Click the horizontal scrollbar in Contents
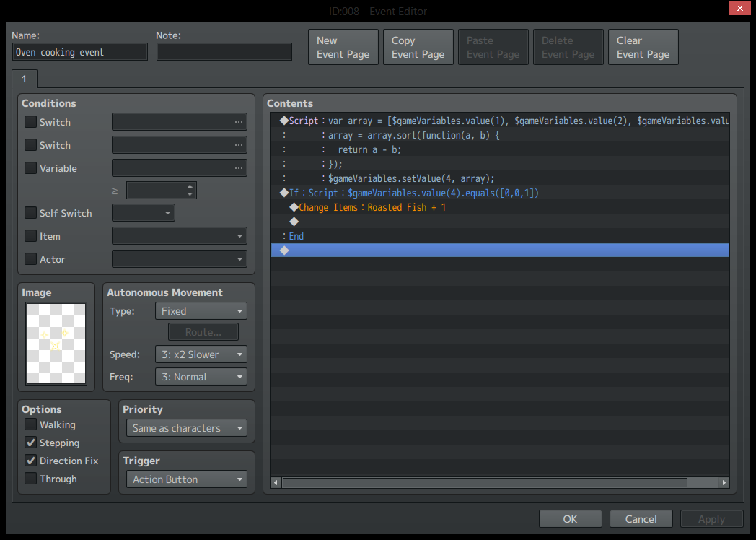Viewport: 756px width, 540px height. (485, 482)
